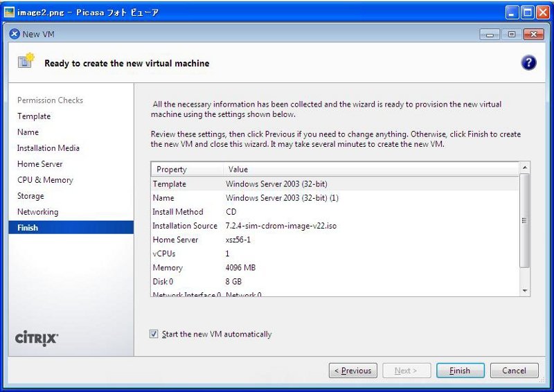Click value Windows Server 2003 (32-bit) (1)
Screen dimensions: 554x392
282,197
